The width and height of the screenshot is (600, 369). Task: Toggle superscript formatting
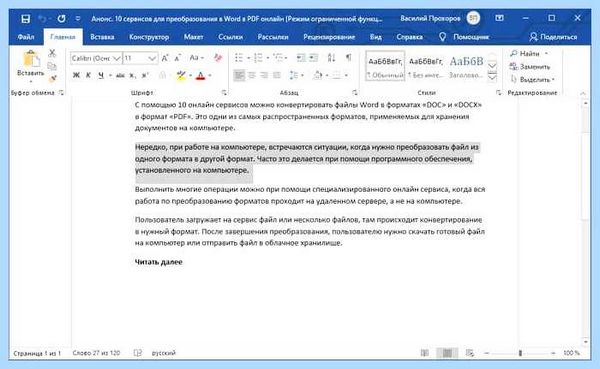pos(145,75)
